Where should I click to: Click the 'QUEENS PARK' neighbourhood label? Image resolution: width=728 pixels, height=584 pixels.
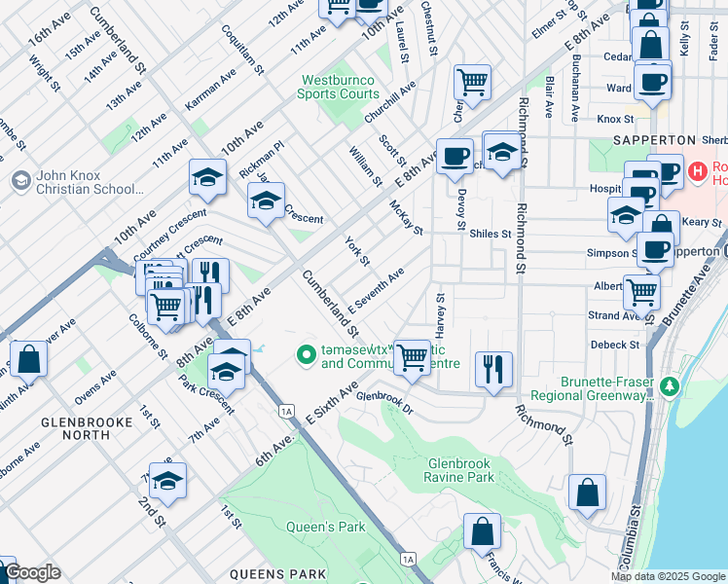(278, 574)
